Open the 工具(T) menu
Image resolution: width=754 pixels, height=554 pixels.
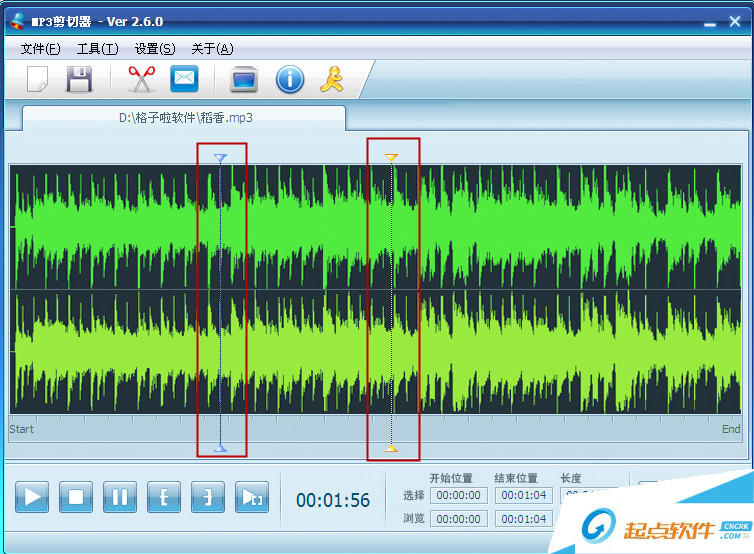pyautogui.click(x=98, y=49)
